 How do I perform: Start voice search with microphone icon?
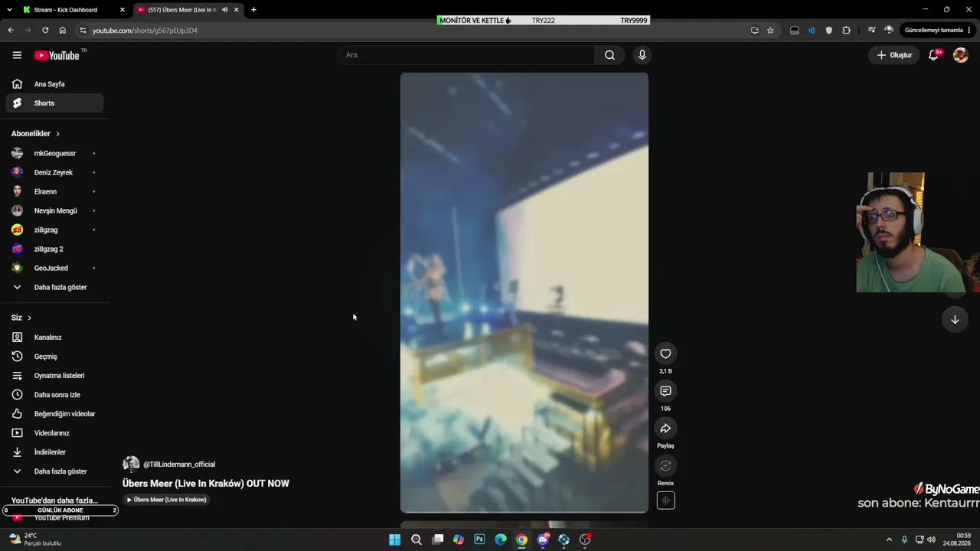(x=642, y=55)
